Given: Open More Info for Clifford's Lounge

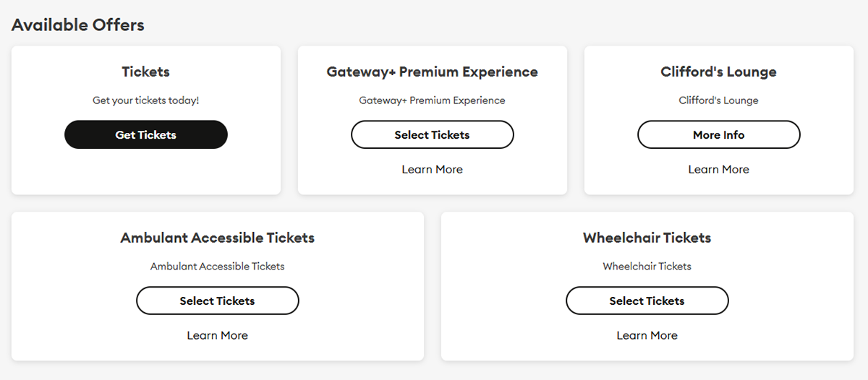Looking at the screenshot, I should point(718,135).
